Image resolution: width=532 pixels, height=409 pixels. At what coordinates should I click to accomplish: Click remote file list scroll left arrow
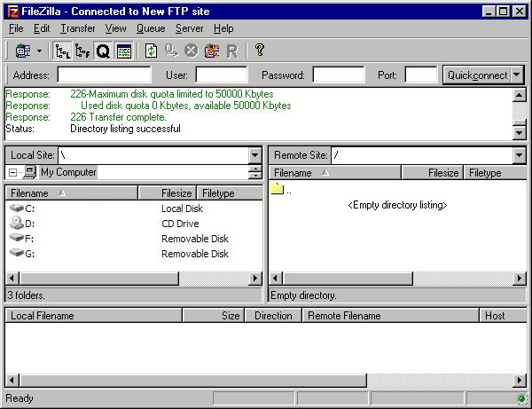tap(275, 279)
